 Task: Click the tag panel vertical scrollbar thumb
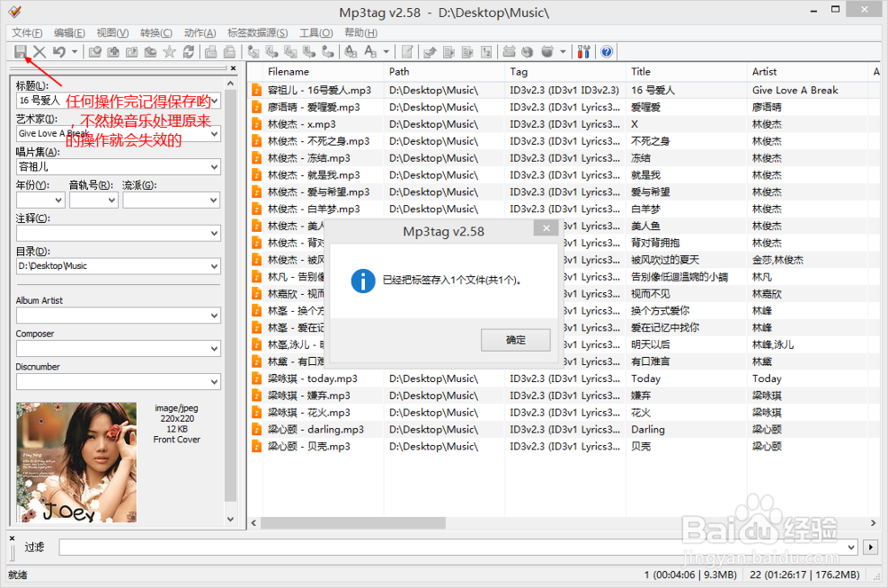click(x=230, y=296)
